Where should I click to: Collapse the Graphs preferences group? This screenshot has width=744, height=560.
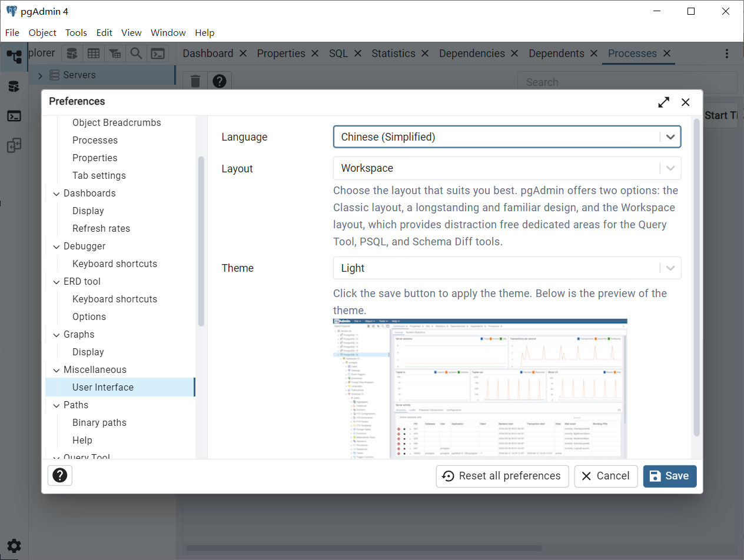[57, 335]
